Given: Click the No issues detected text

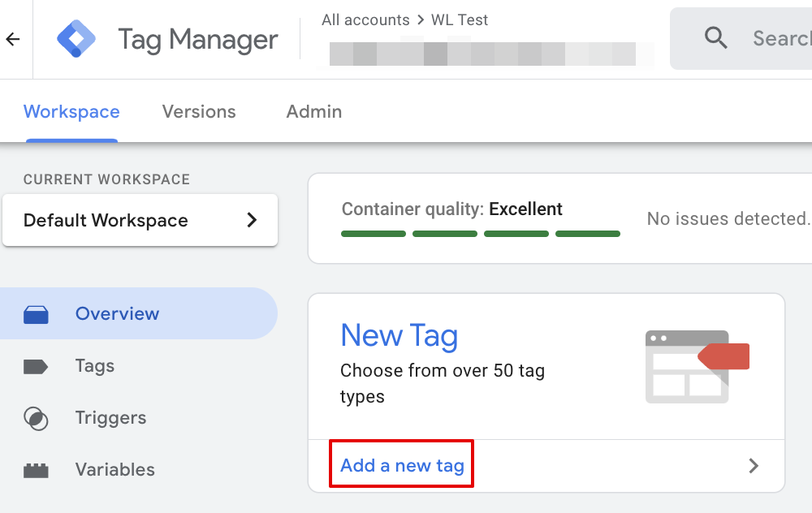Looking at the screenshot, I should click(728, 219).
